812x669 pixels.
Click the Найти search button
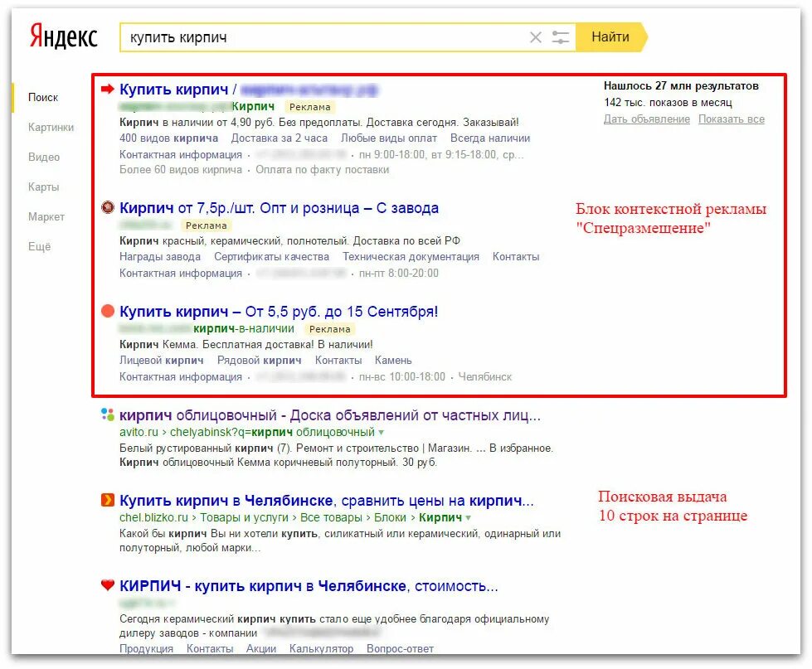click(x=611, y=37)
